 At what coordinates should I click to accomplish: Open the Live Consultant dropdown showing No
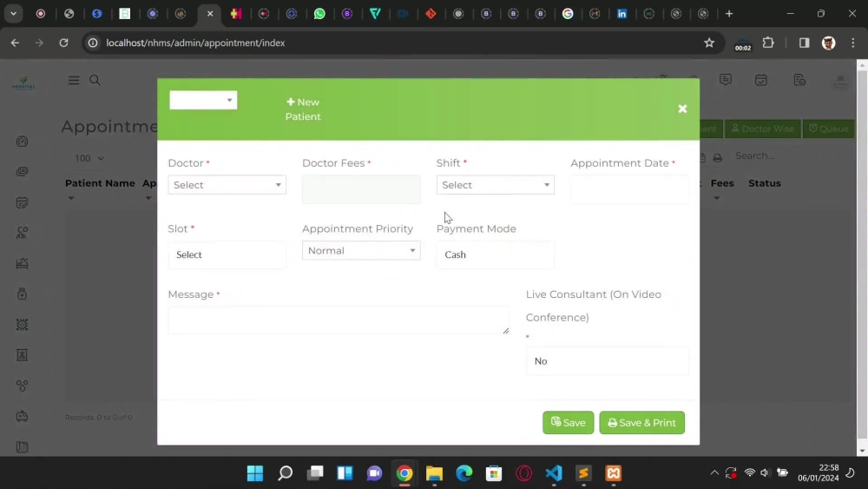click(x=608, y=361)
